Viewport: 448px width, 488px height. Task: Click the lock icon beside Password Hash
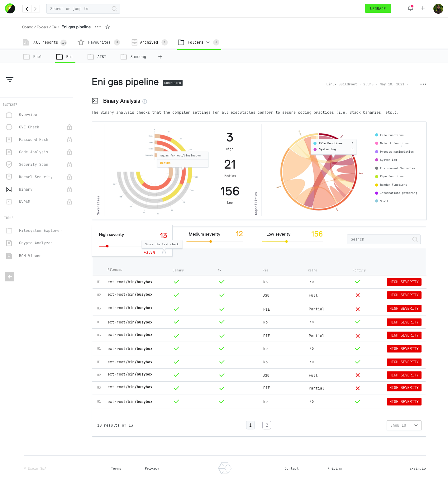click(x=69, y=140)
